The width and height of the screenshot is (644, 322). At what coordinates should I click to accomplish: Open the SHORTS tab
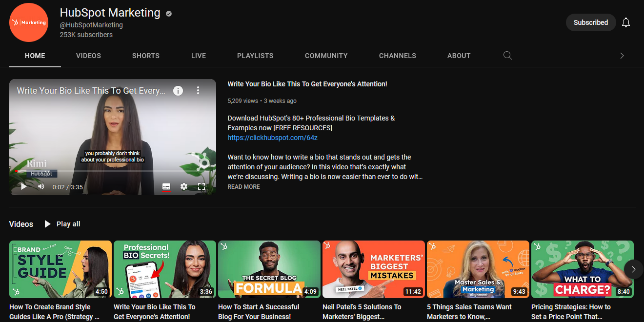(146, 56)
